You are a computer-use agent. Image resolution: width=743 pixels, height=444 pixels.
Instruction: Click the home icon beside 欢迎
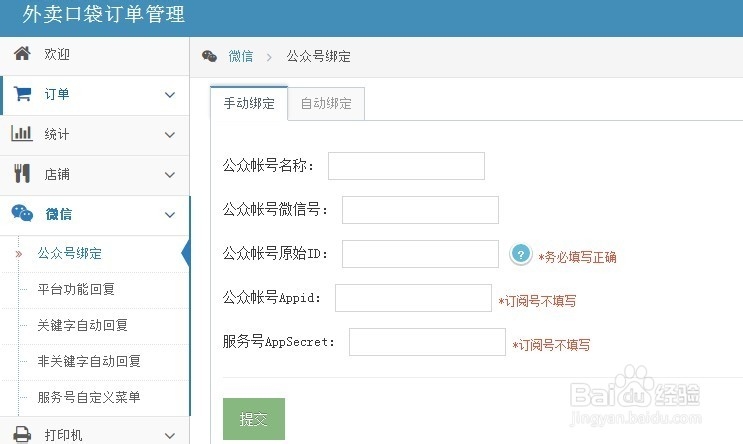21,54
